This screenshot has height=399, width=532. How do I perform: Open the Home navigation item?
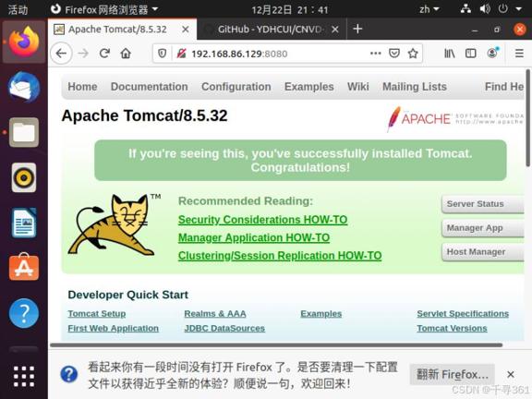click(x=82, y=87)
